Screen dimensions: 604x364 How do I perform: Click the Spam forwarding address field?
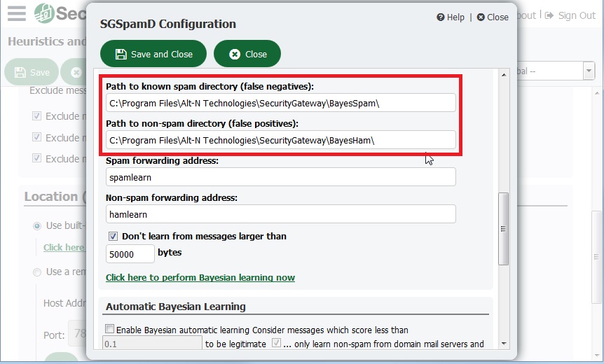(x=281, y=177)
